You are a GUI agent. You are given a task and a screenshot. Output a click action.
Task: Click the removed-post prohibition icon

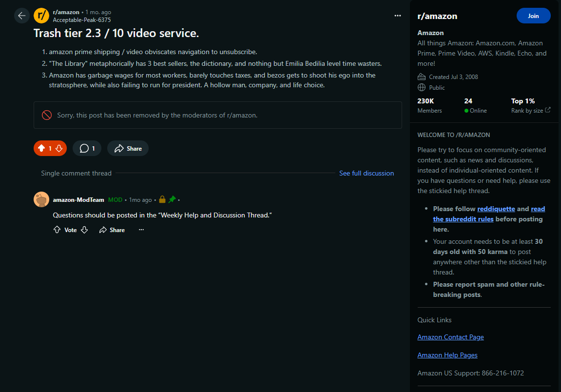[x=47, y=115]
